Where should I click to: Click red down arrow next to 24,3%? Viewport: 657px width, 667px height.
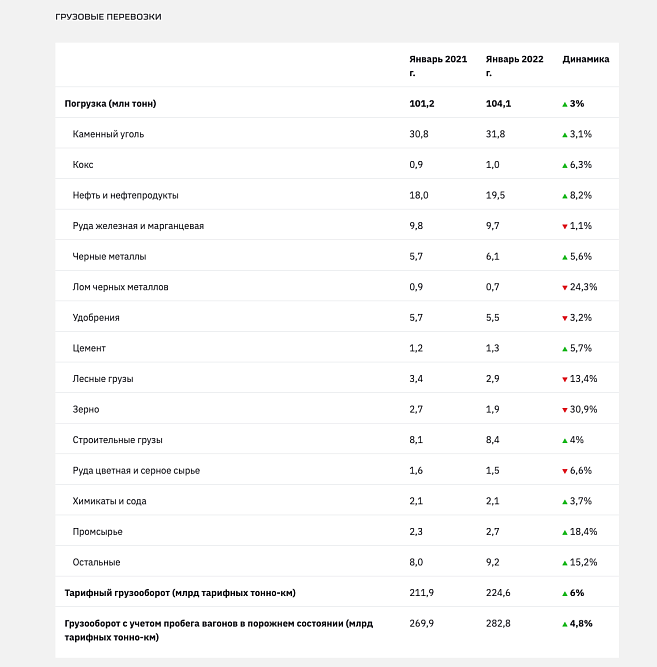click(565, 288)
